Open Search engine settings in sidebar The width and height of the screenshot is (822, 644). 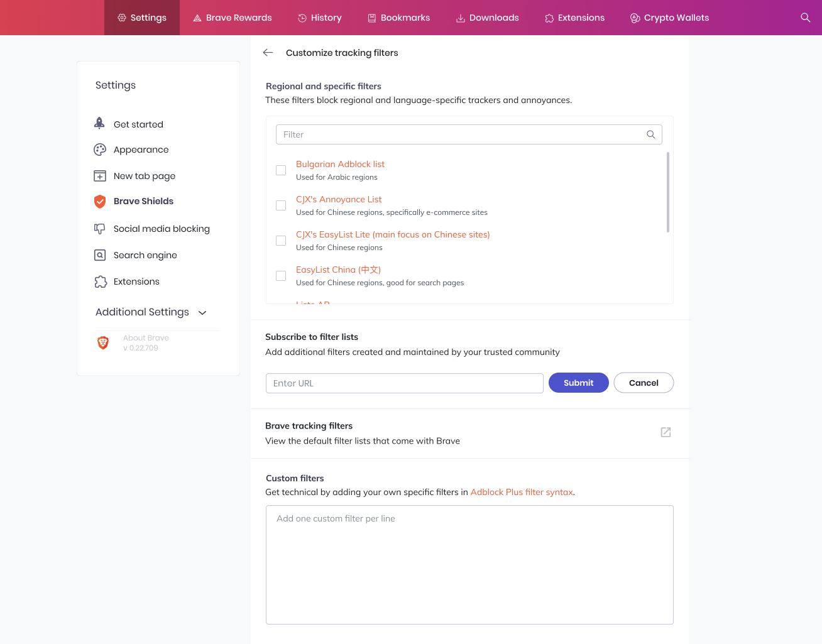(x=145, y=255)
